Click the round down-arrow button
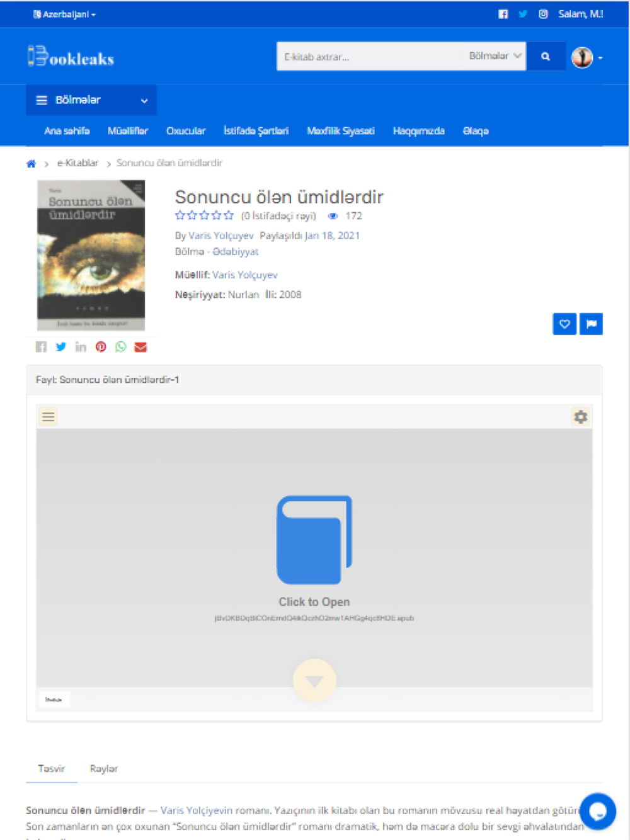The height and width of the screenshot is (840, 630). pos(314,681)
